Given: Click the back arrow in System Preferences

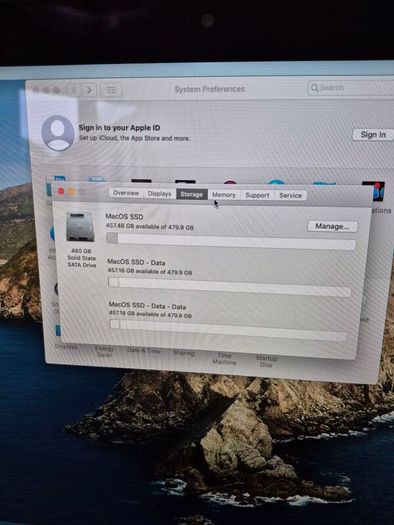Looking at the screenshot, I should pyautogui.click(x=74, y=90).
